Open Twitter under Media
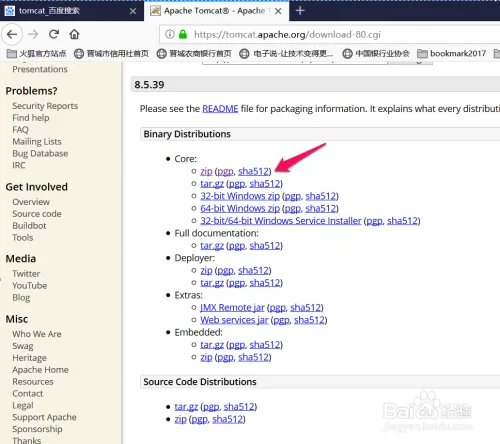 pyautogui.click(x=26, y=274)
